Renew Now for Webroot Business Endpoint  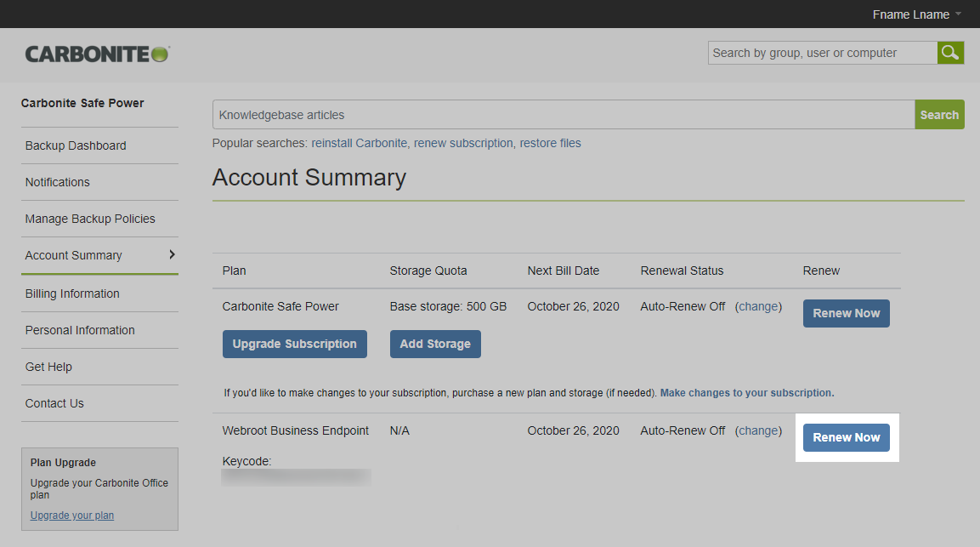click(846, 437)
